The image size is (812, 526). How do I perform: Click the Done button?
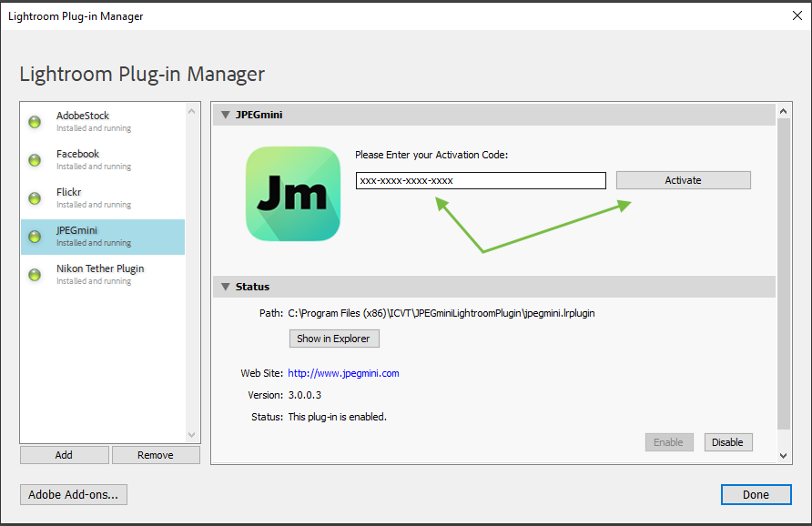pyautogui.click(x=756, y=494)
